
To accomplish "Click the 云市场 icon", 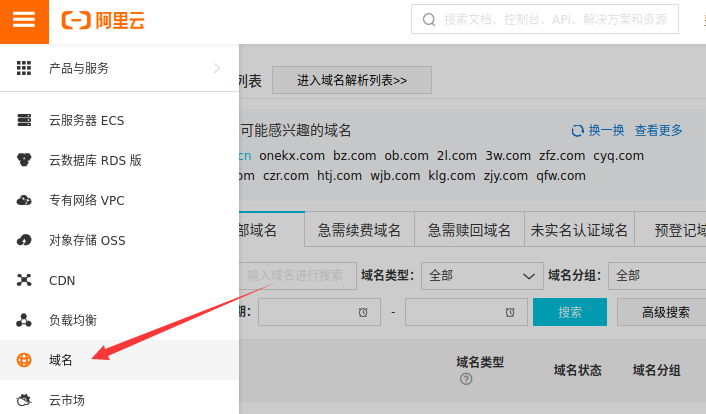I will coord(24,400).
